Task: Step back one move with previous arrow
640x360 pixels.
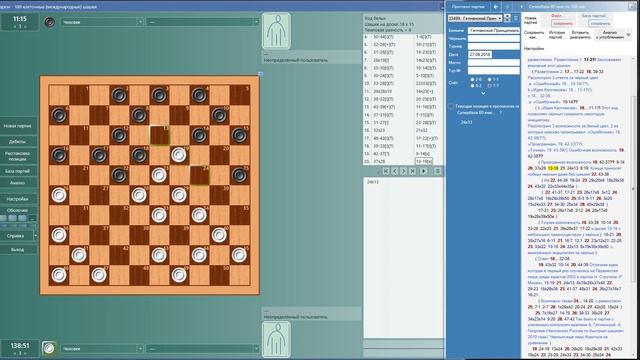Action: [x=395, y=171]
